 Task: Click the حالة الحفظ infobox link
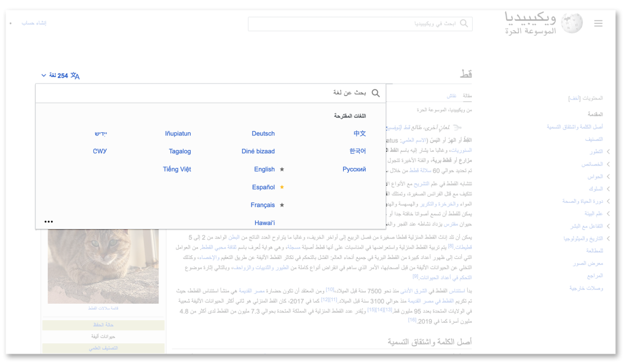(103, 325)
